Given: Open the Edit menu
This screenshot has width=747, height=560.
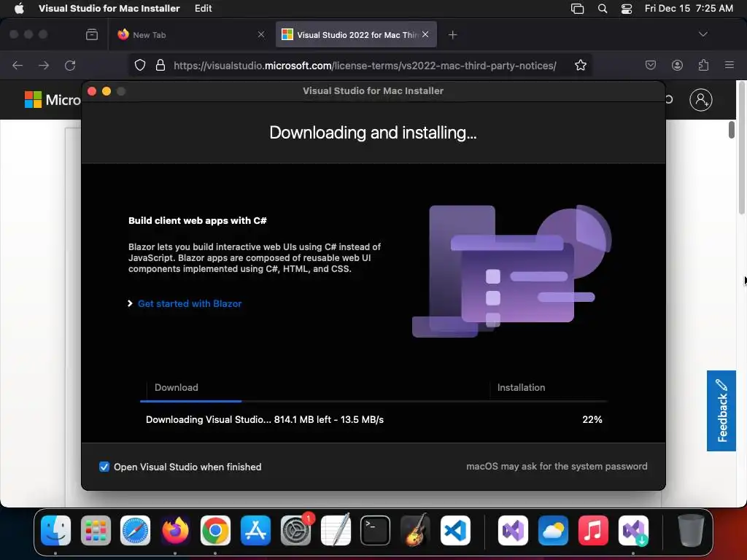Looking at the screenshot, I should pyautogui.click(x=203, y=8).
